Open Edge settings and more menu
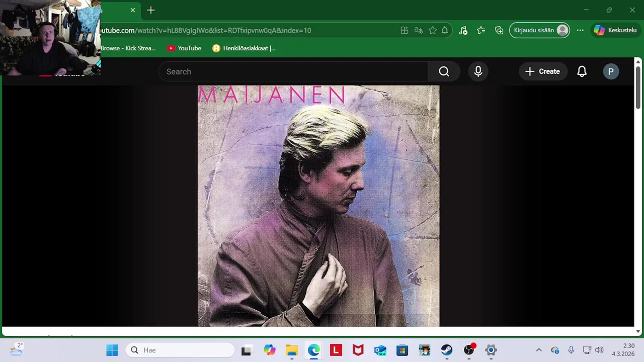The image size is (644, 362). click(x=580, y=30)
